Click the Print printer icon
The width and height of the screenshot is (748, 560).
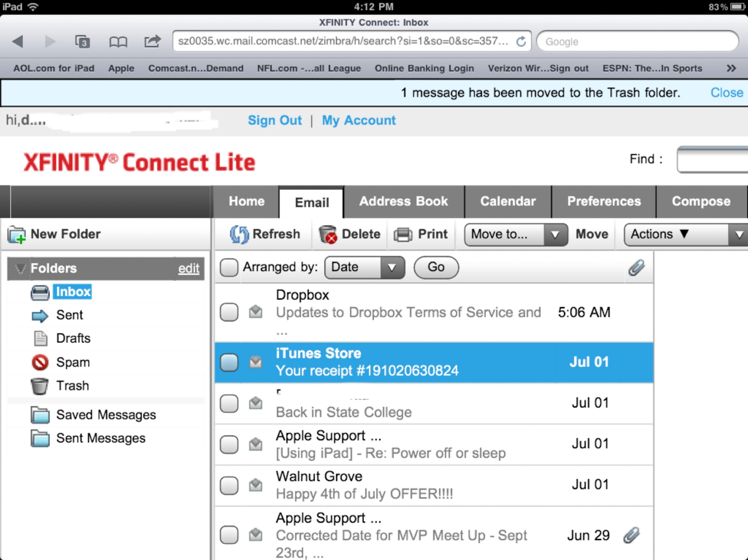point(403,234)
